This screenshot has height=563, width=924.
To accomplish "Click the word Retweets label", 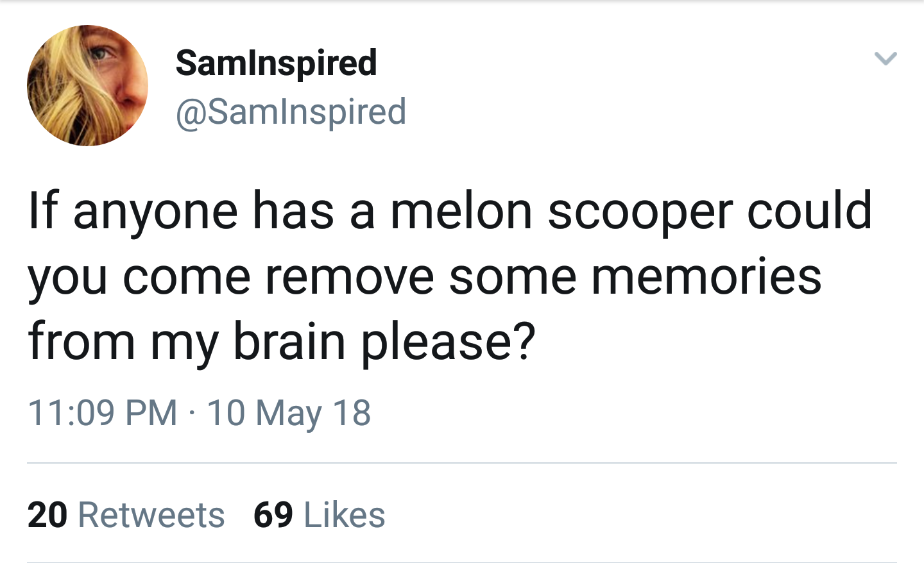I will click(x=151, y=515).
